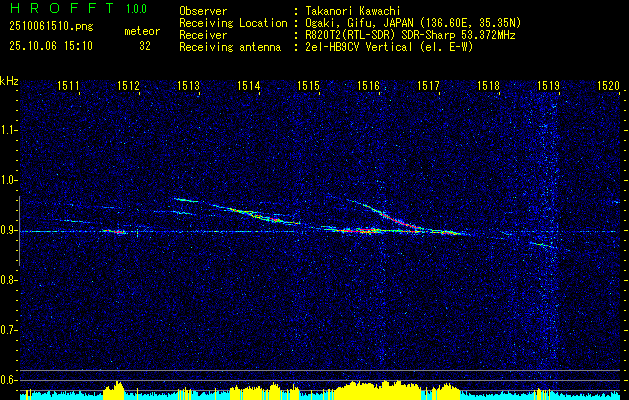Click observer name Takanori Kawachi
Screen dimensions: 629x400
pos(353,11)
